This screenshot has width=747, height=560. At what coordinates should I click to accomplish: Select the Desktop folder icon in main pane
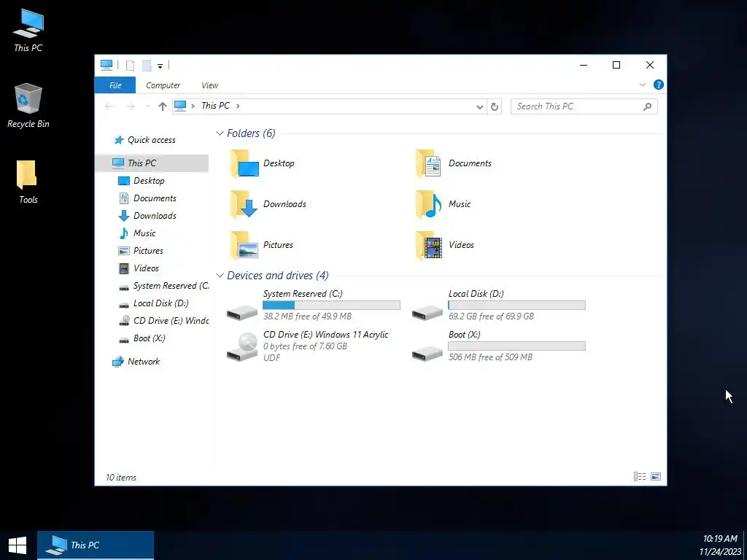click(244, 163)
